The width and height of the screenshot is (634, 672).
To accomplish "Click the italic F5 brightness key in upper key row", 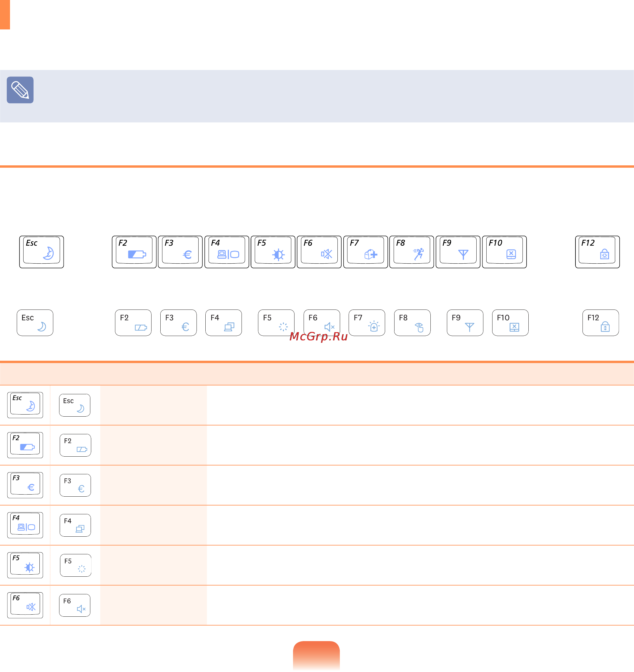I will pyautogui.click(x=273, y=252).
